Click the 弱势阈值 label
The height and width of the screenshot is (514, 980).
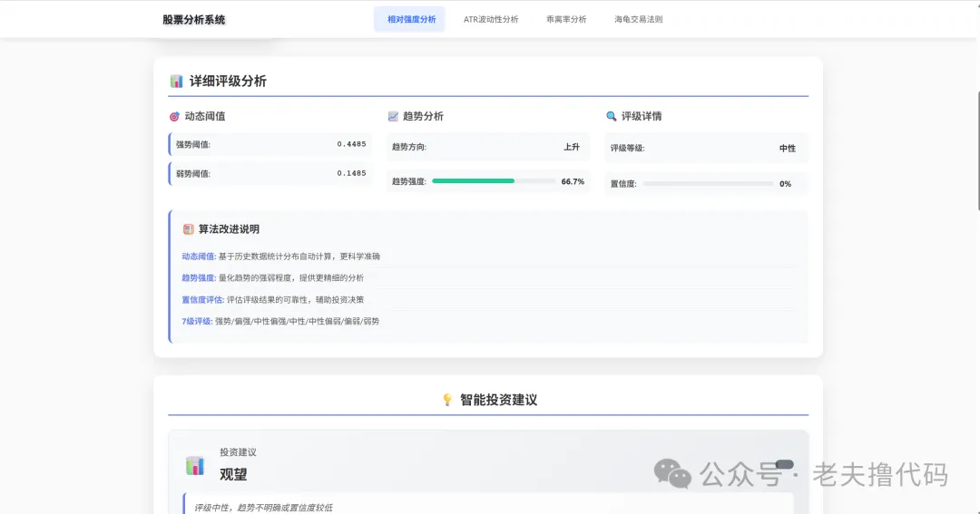pos(193,174)
